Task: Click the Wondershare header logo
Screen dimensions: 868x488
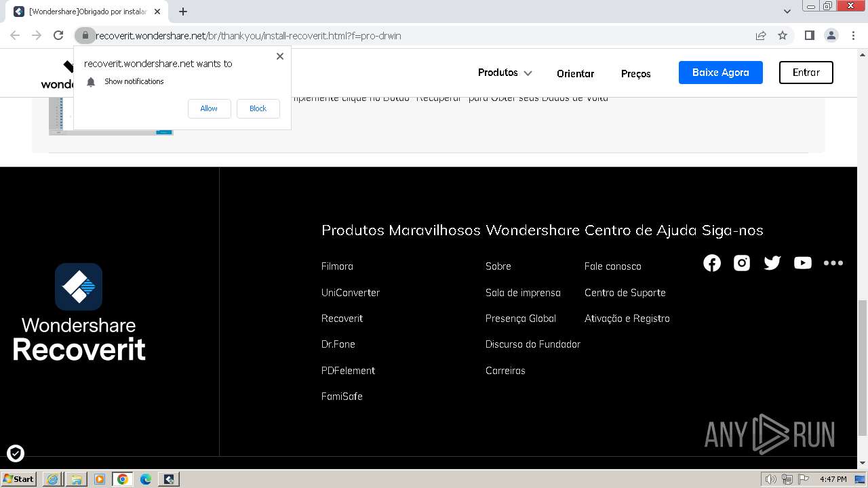Action: 56,75
